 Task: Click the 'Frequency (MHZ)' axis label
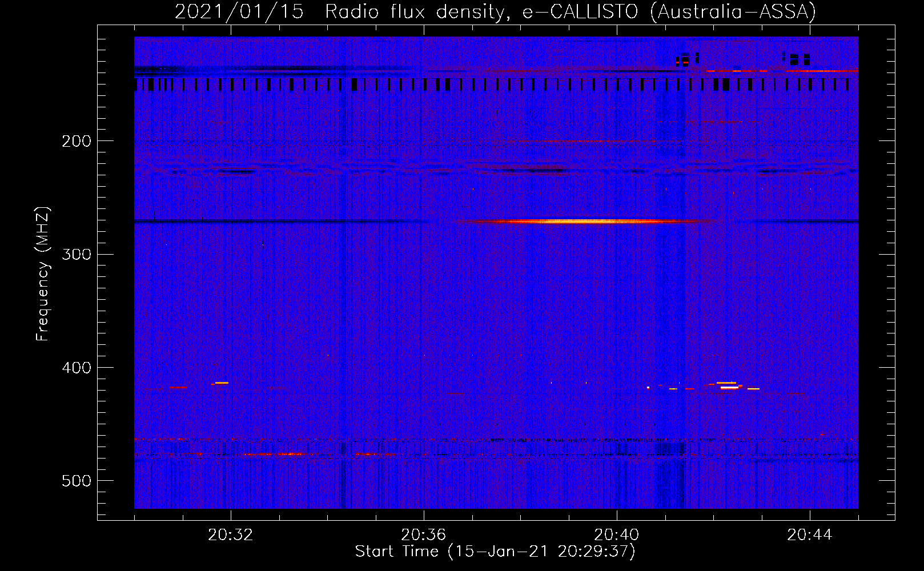(43, 274)
